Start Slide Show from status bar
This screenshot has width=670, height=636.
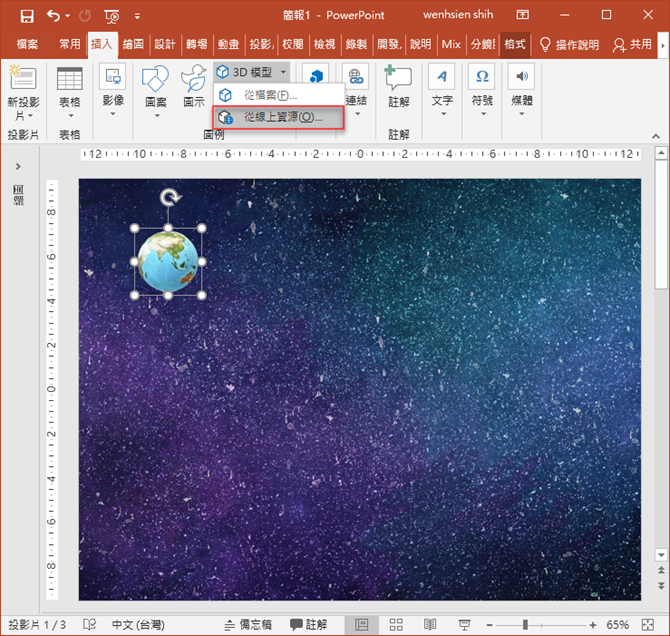pos(464,625)
